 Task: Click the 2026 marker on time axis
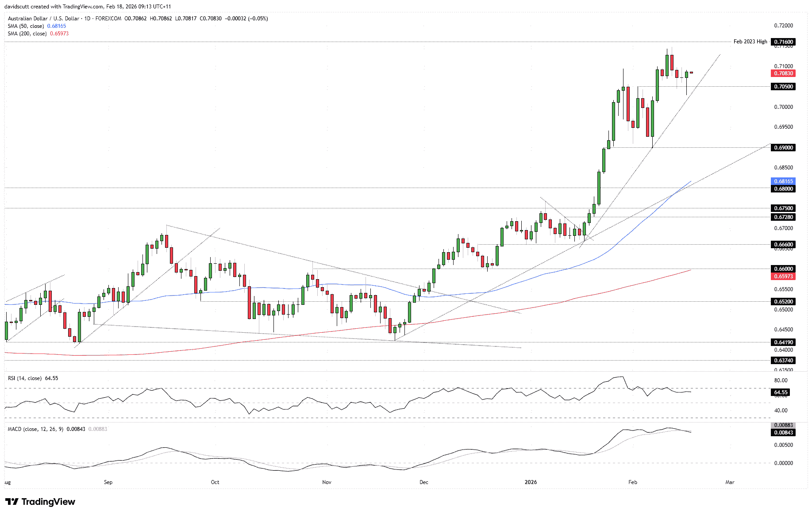pyautogui.click(x=531, y=482)
